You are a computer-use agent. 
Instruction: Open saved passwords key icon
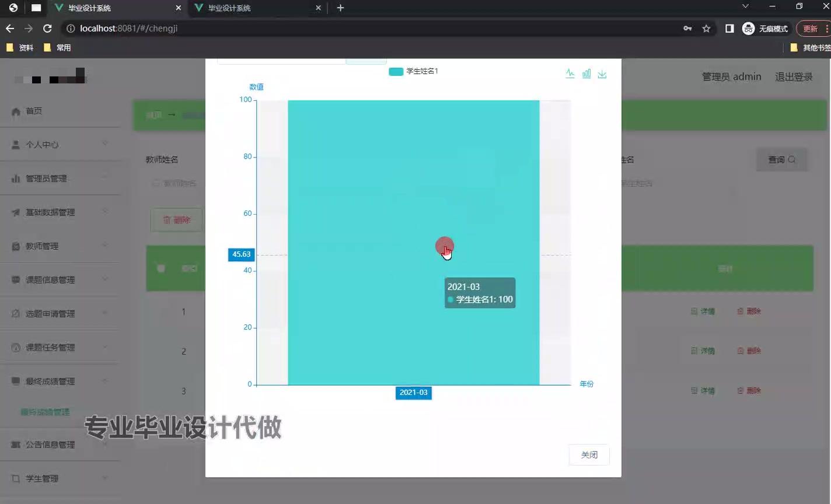tap(687, 28)
